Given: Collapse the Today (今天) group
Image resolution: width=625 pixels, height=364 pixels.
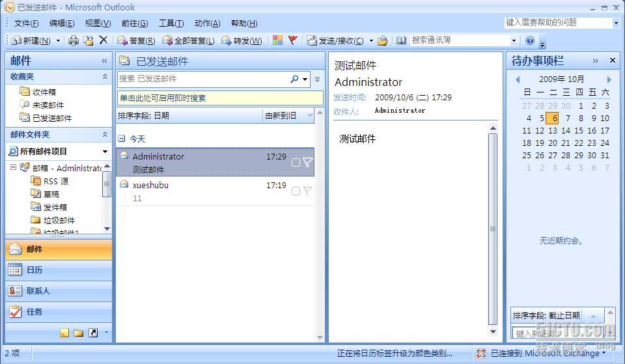Looking at the screenshot, I should [122, 139].
